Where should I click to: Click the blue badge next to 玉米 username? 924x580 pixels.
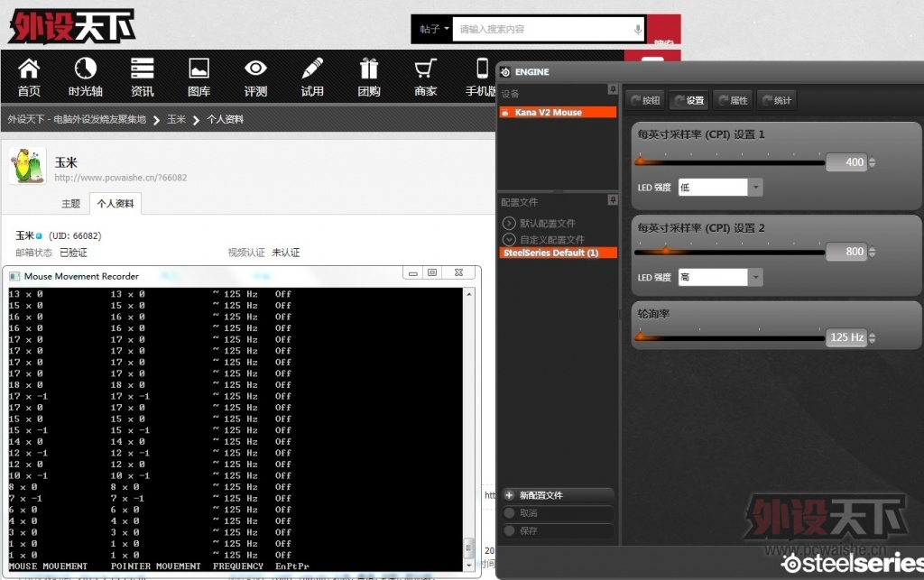pyautogui.click(x=39, y=235)
